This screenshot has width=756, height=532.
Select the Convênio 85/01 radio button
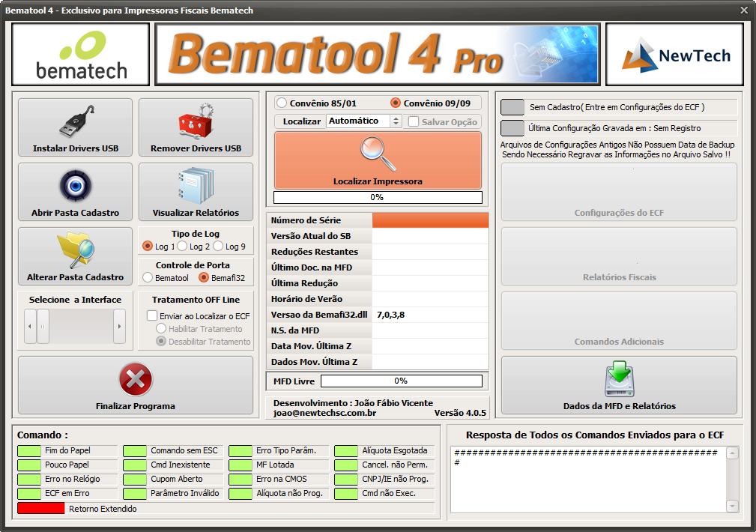282,103
